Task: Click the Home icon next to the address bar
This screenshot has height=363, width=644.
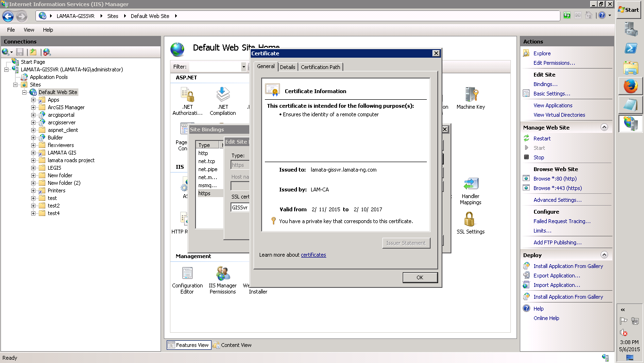Action: [x=588, y=16]
